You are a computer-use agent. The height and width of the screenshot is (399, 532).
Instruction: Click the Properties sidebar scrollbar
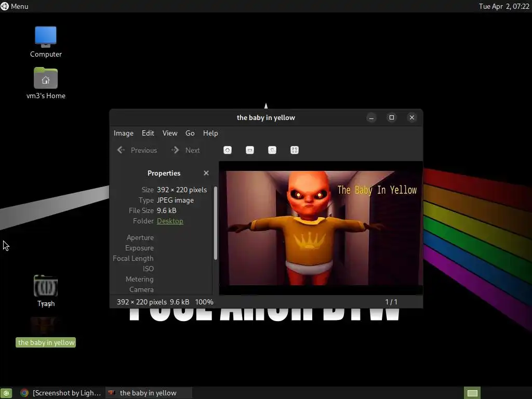click(216, 223)
